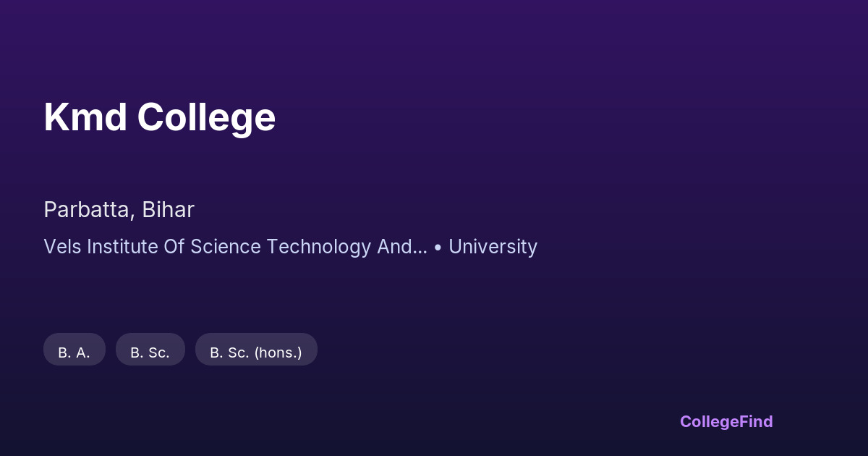868x456 pixels.
Task: Click the (hons.) text in the last tag
Action: pyautogui.click(x=278, y=352)
